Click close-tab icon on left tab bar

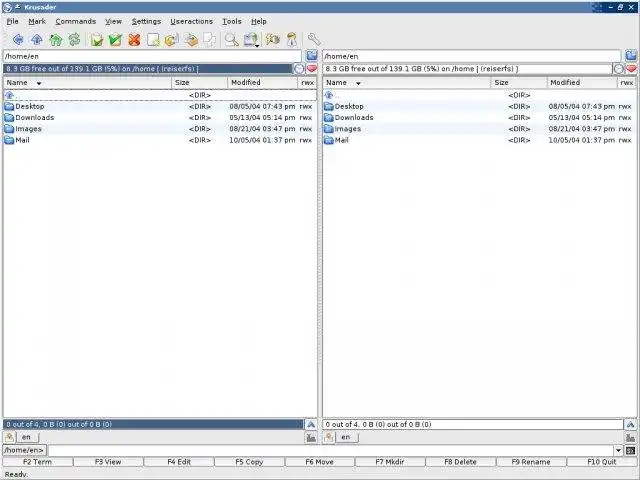311,438
